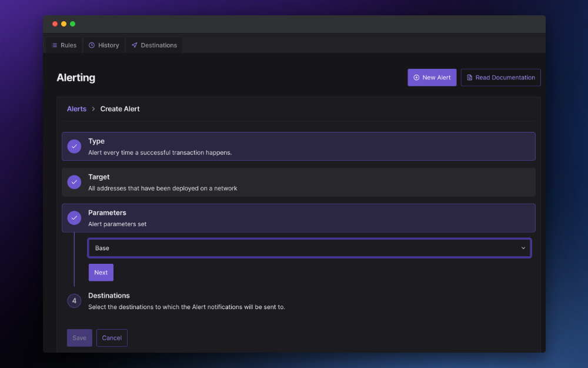Select the Destinations tab
The image size is (588, 368).
154,45
